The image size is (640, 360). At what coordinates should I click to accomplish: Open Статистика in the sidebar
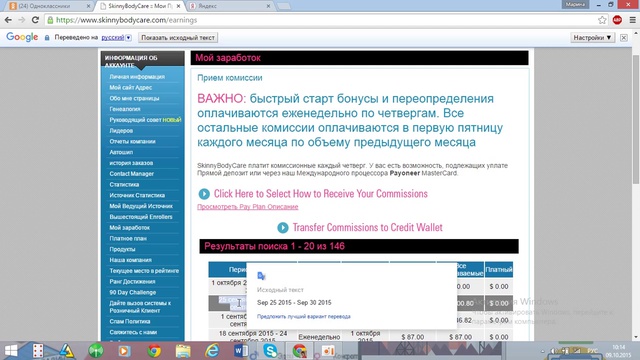coord(124,184)
